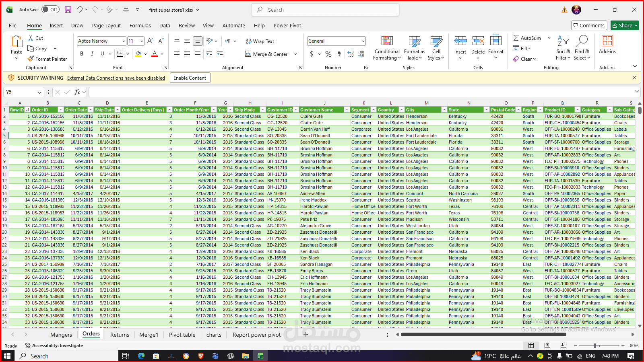
Task: Open the Segment column filter dropdown
Action: [x=373, y=110]
